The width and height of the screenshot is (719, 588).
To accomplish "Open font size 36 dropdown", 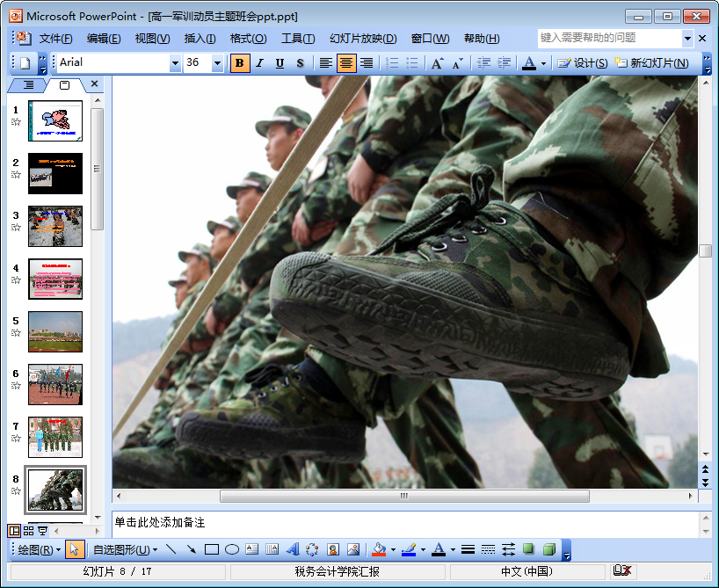I will [217, 62].
